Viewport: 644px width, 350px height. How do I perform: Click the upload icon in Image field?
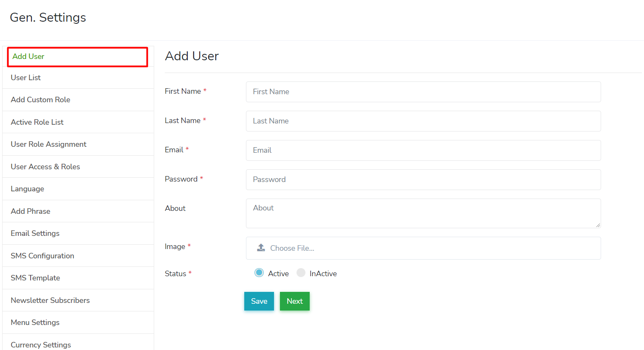point(261,248)
